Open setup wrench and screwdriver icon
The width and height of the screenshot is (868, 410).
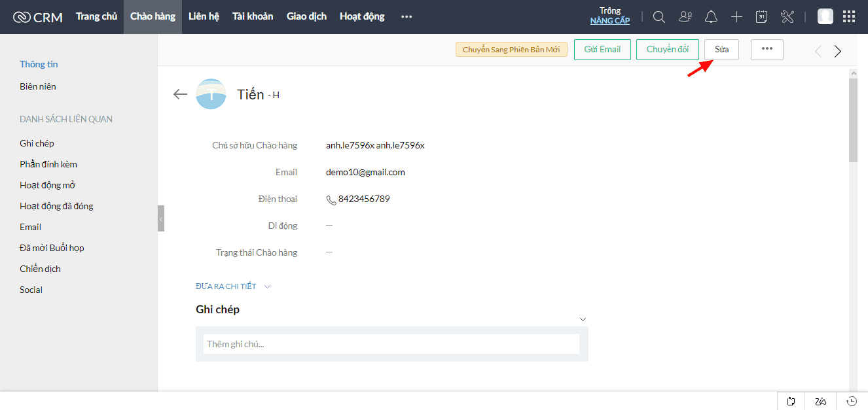pos(787,17)
